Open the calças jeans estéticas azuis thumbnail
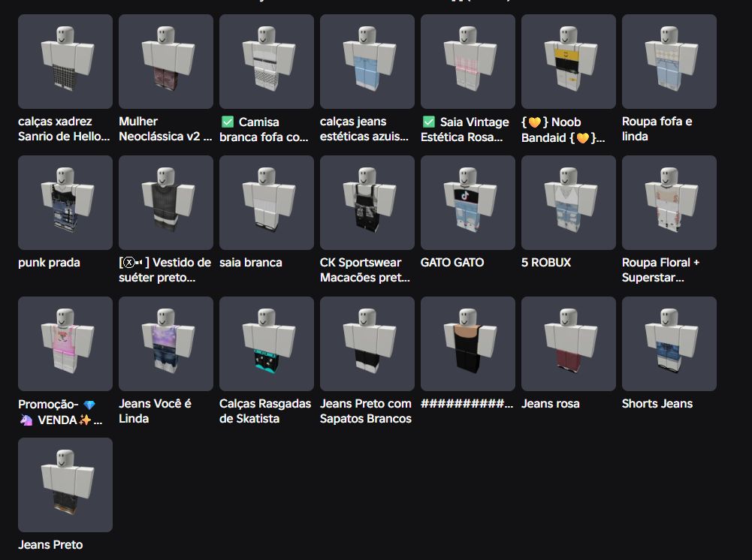The image size is (752, 560). 367,62
